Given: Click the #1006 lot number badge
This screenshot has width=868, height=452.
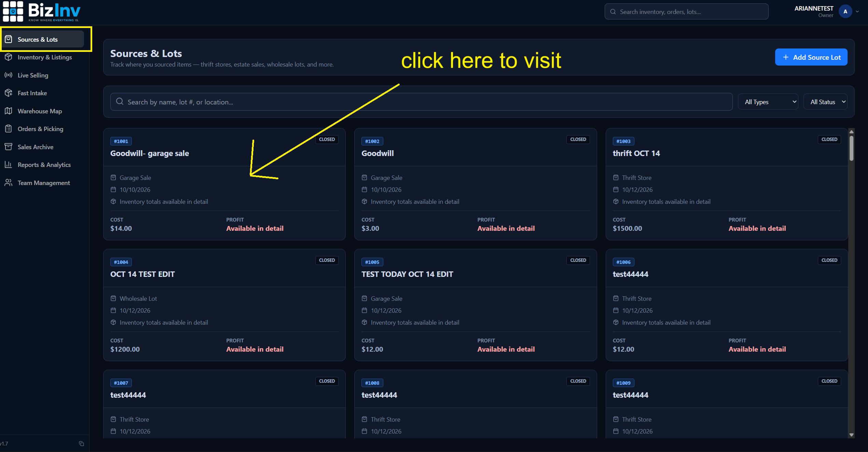Looking at the screenshot, I should click(623, 262).
